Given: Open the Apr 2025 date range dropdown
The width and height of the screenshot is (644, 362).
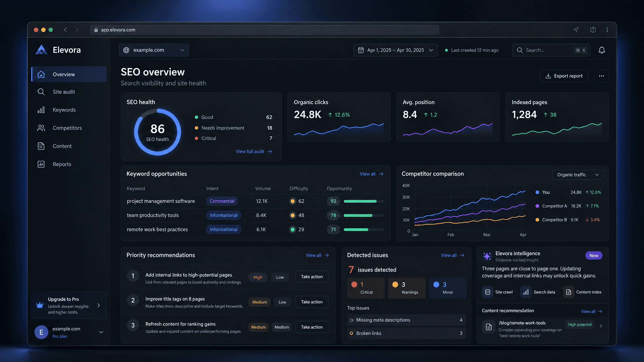Looking at the screenshot, I should click(x=395, y=50).
